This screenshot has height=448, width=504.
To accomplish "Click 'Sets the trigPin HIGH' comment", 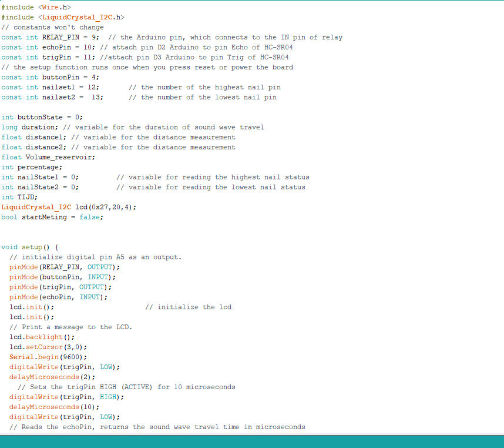I will point(126,387).
